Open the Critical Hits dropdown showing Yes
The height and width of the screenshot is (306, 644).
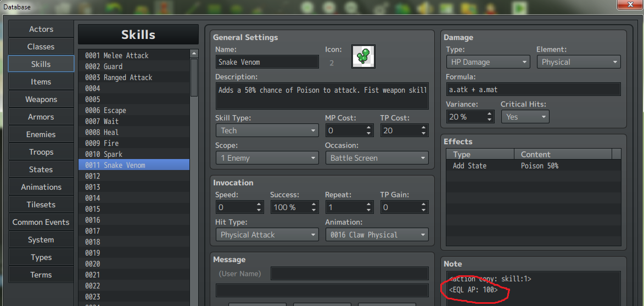525,117
